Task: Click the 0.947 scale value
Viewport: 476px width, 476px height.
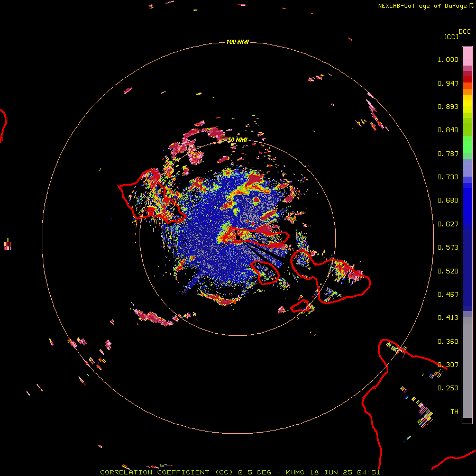Action: click(448, 83)
